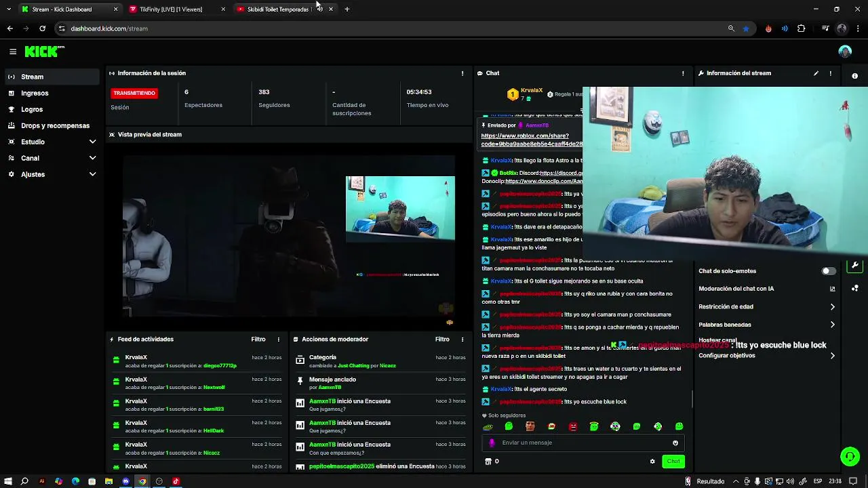Open Filtro in Feed de actividades
The image size is (868, 488).
(258, 339)
